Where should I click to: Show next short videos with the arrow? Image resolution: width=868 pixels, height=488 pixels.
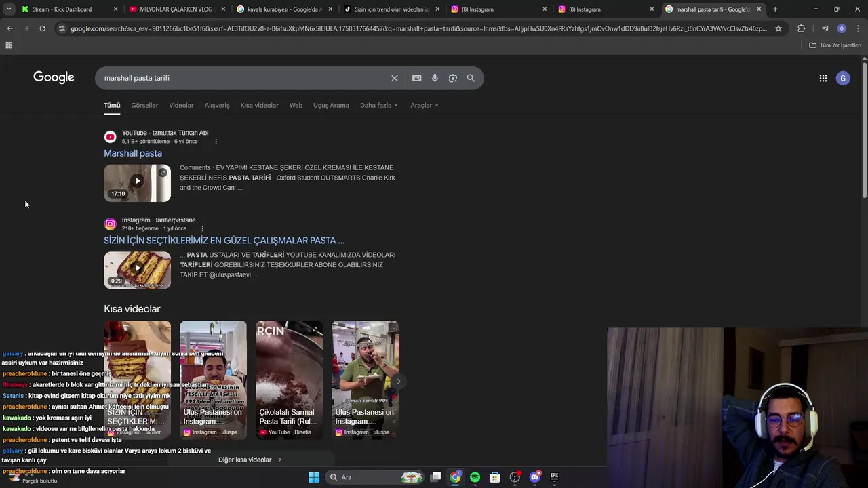(398, 382)
